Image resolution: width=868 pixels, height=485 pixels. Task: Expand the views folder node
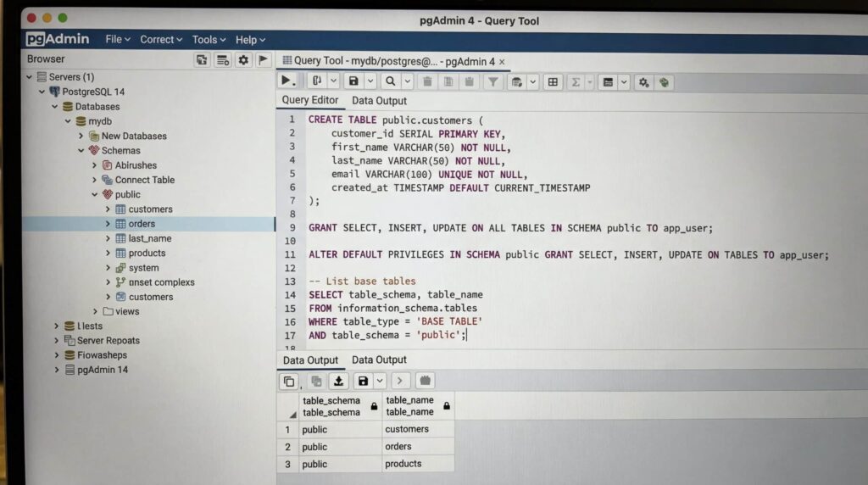[x=95, y=312]
